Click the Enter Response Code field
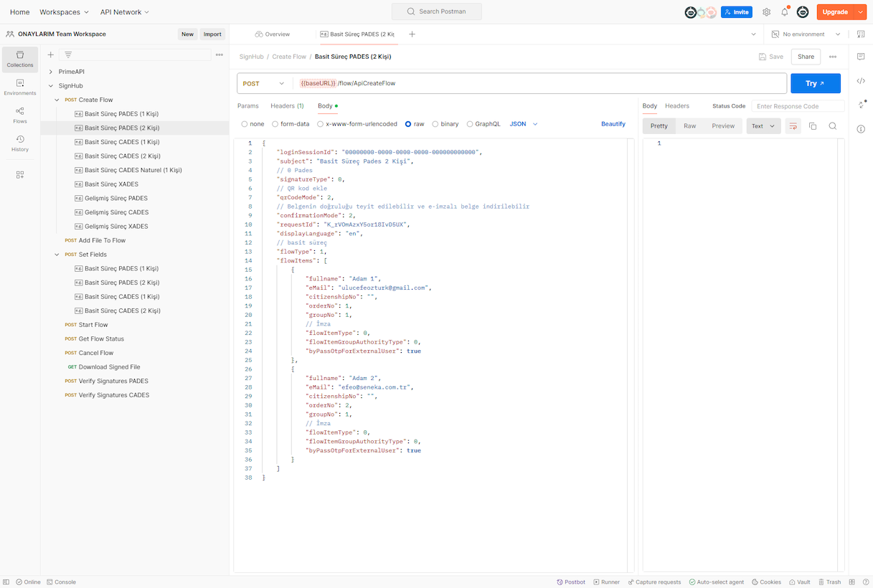 click(x=797, y=106)
